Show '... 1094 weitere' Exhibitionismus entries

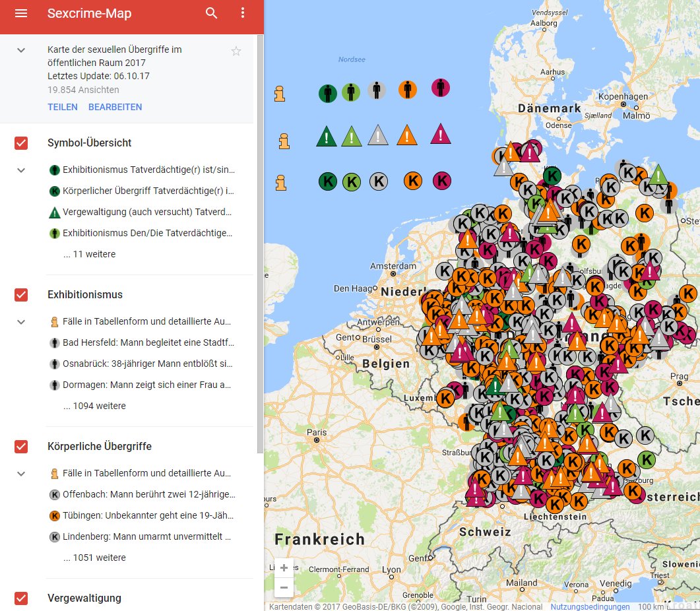(94, 406)
